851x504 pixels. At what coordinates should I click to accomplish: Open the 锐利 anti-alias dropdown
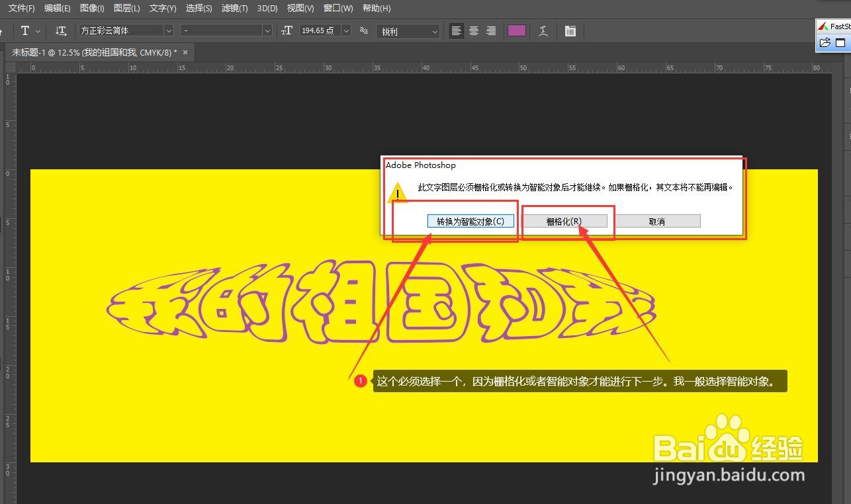(408, 31)
